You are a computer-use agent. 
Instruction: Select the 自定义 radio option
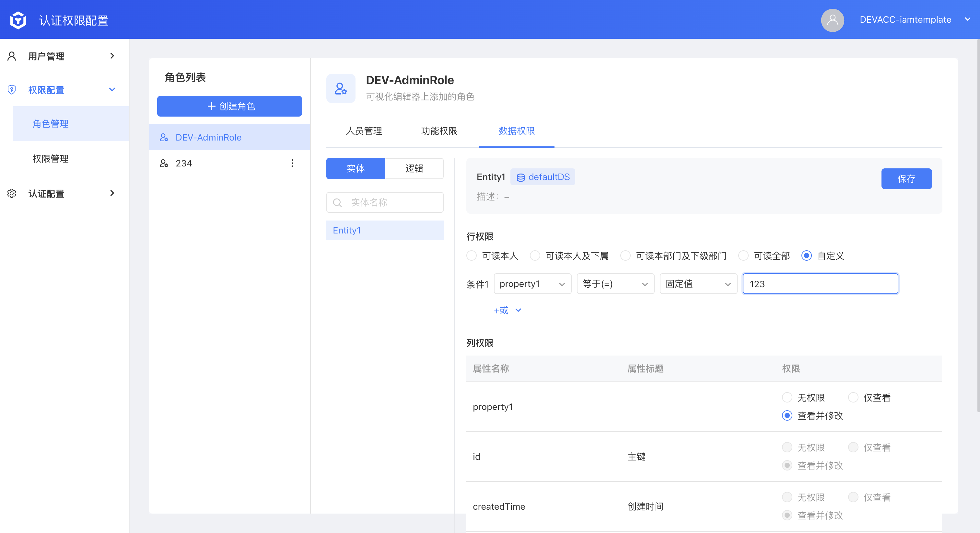pos(807,255)
